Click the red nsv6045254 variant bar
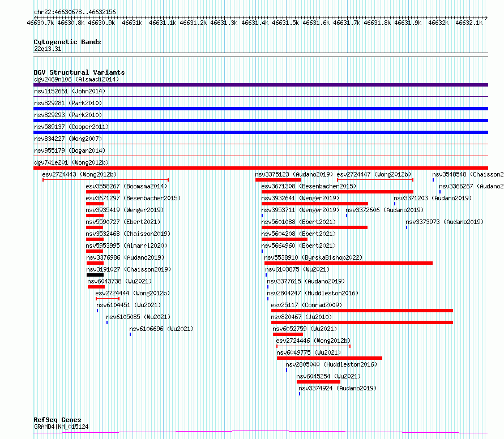504x439 pixels. (x=318, y=382)
